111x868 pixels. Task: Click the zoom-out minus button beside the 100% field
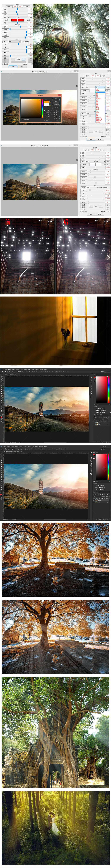[13, 59]
